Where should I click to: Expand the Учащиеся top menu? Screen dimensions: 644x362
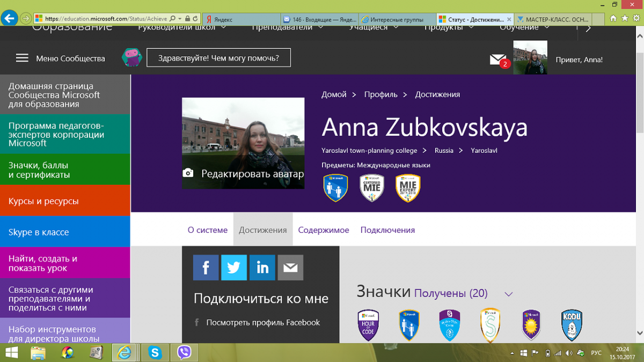pos(374,27)
